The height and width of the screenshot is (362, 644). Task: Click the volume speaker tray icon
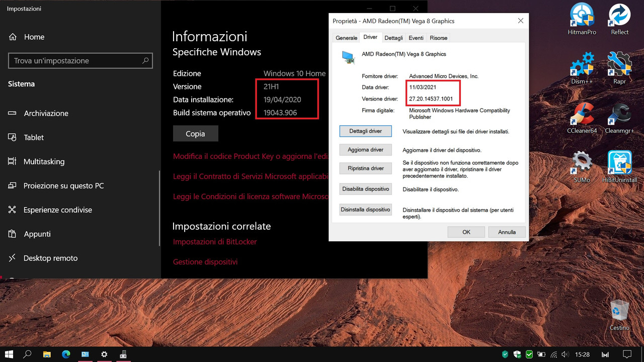tap(565, 354)
